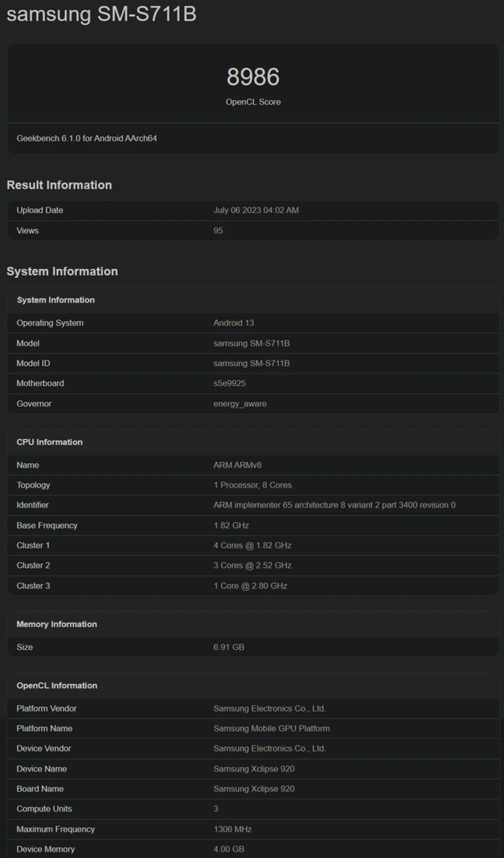Viewport: 504px width, 858px height.
Task: Click the 'Platform Name' row label
Action: click(44, 729)
